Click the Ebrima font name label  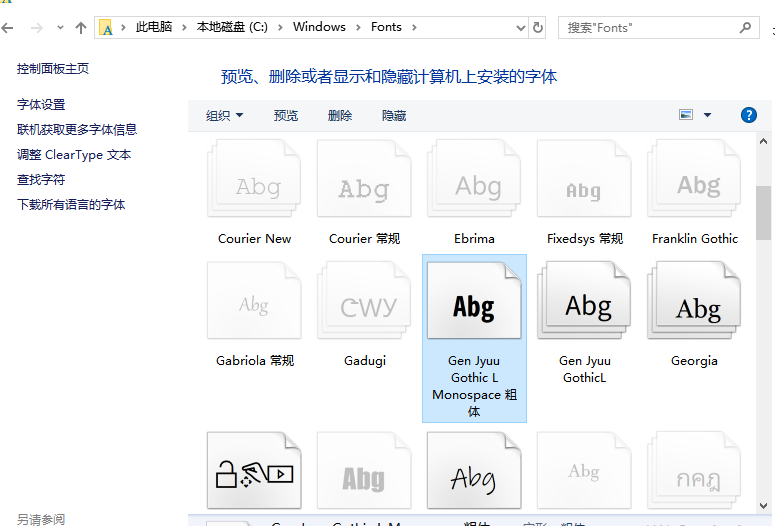pyautogui.click(x=474, y=239)
